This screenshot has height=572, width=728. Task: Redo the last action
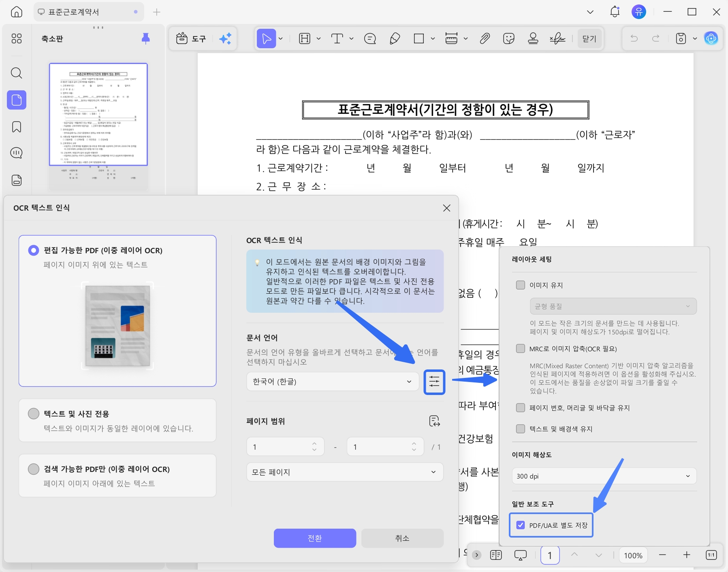[656, 38]
